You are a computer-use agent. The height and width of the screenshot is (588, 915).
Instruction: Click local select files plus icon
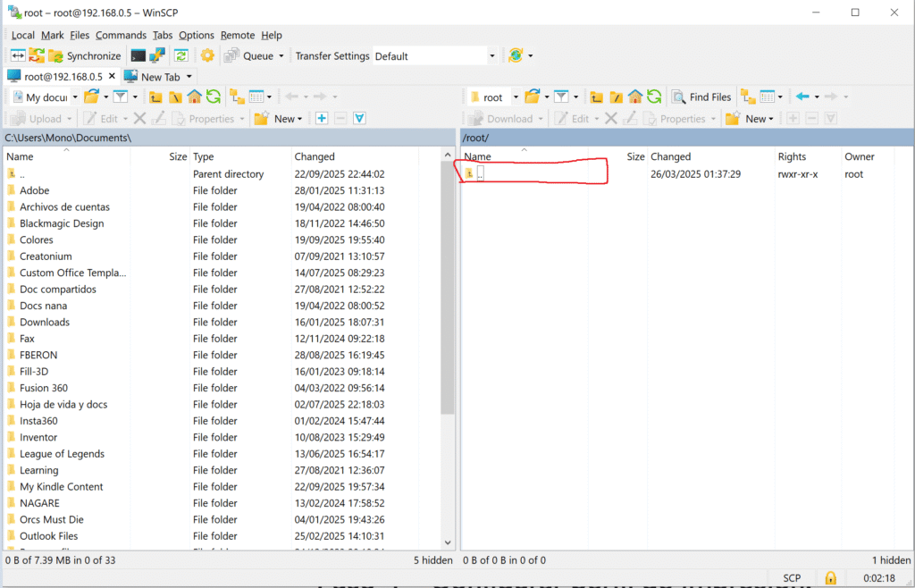tap(322, 118)
